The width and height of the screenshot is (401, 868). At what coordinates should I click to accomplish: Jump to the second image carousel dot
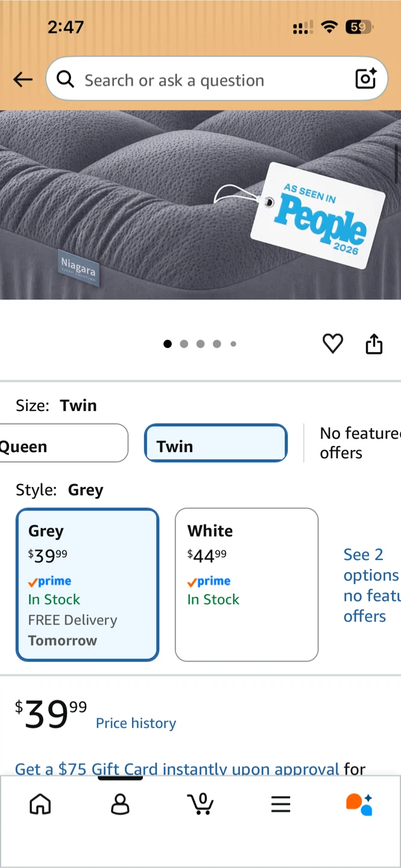[184, 344]
